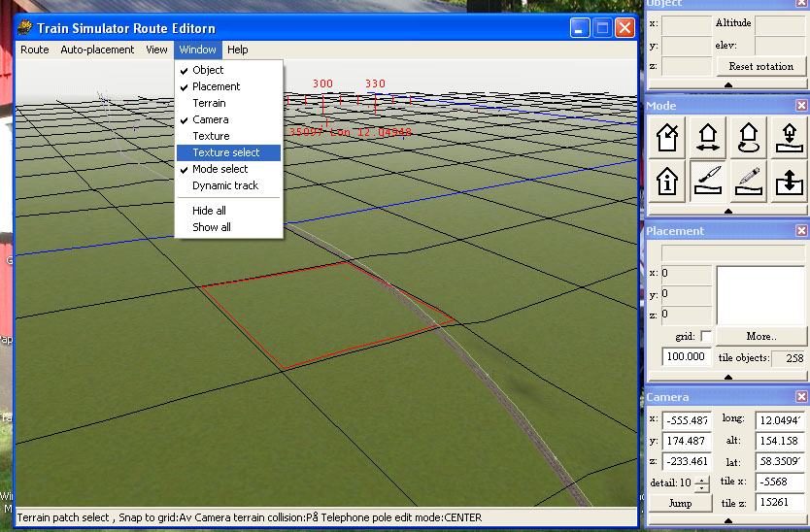Choose Hide all in Window menu
The image size is (810, 532).
(x=228, y=211)
